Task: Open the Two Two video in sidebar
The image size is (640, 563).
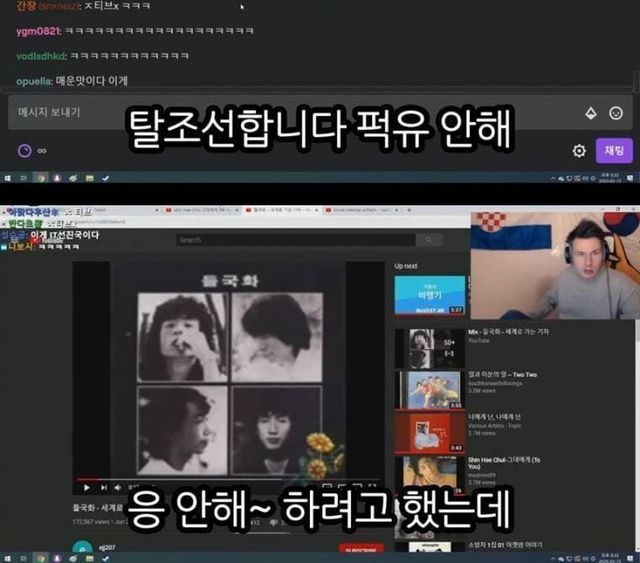Action: pos(429,390)
